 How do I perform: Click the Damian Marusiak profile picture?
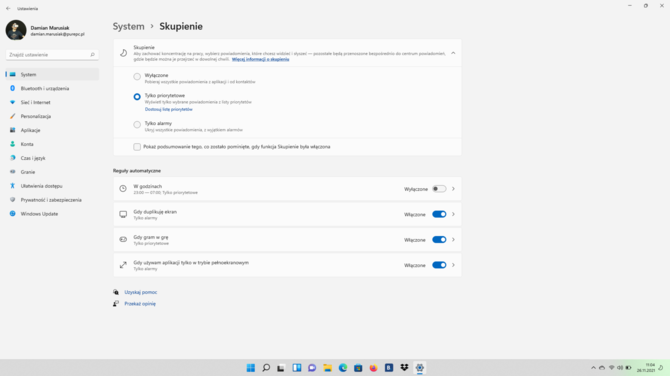pyautogui.click(x=16, y=30)
